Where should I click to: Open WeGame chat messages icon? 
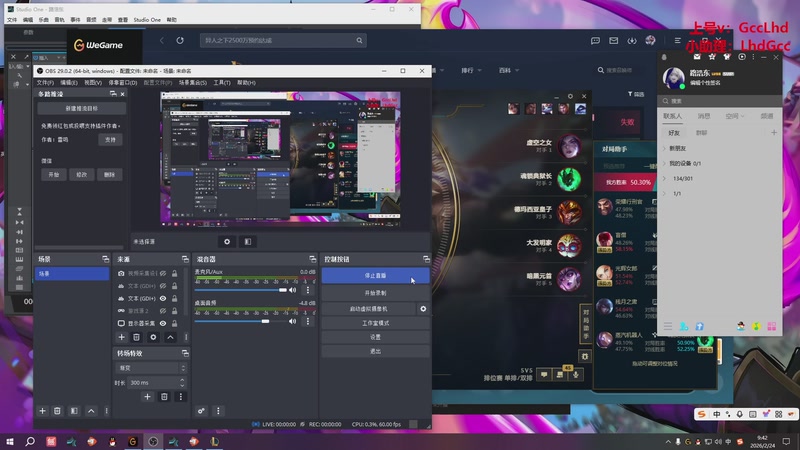595,40
